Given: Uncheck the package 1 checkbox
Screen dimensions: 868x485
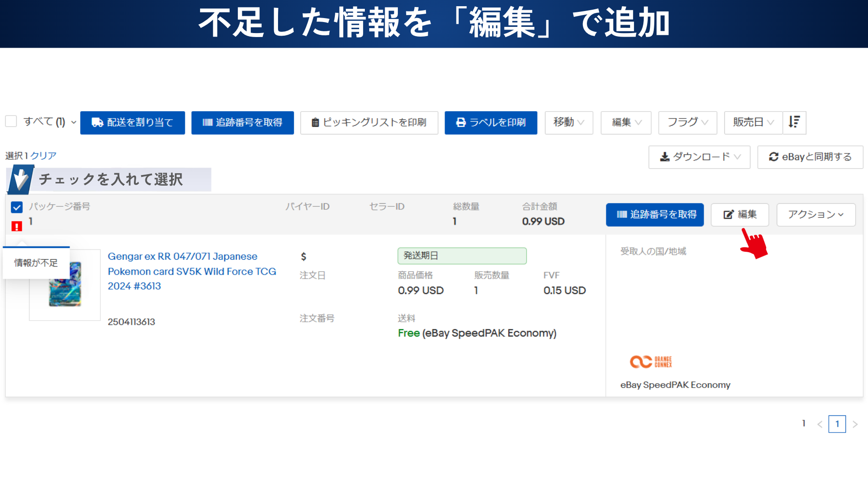Looking at the screenshot, I should coord(17,207).
